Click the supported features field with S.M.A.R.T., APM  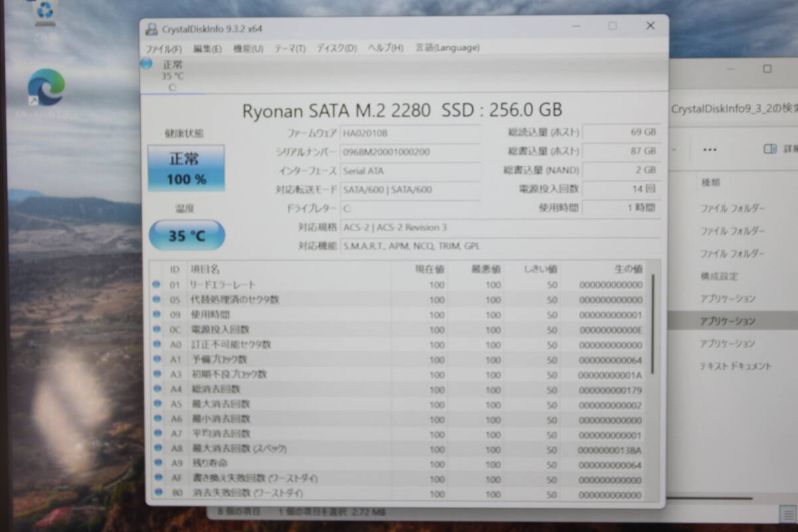(x=500, y=246)
